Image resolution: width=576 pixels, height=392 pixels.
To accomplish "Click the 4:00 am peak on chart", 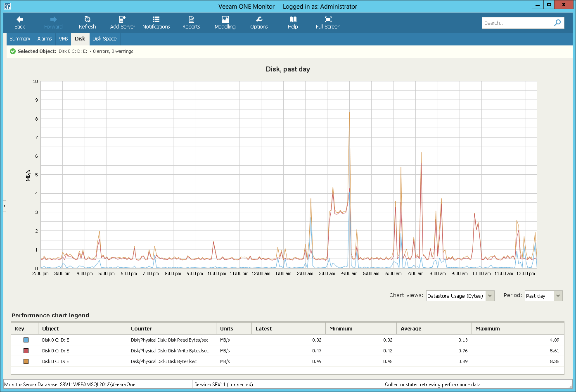I will (x=349, y=112).
